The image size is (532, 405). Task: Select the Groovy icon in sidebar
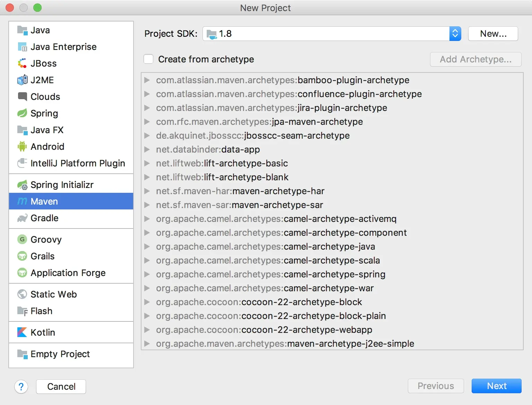coord(22,240)
